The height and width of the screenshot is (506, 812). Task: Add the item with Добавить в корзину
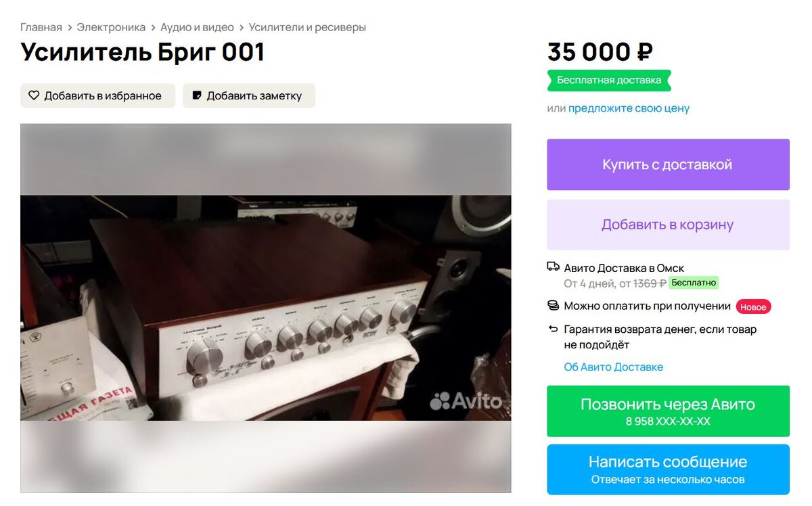(668, 225)
